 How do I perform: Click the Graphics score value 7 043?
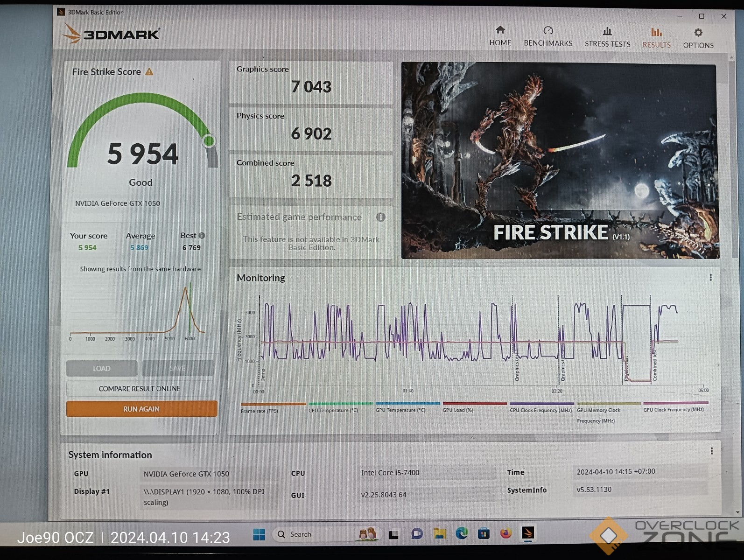pos(311,87)
